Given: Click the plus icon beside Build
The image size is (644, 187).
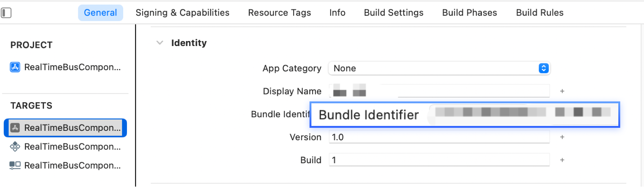Looking at the screenshot, I should tap(562, 160).
